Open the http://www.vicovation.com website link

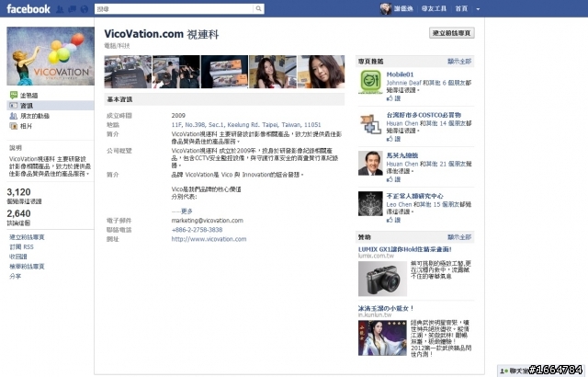click(209, 239)
